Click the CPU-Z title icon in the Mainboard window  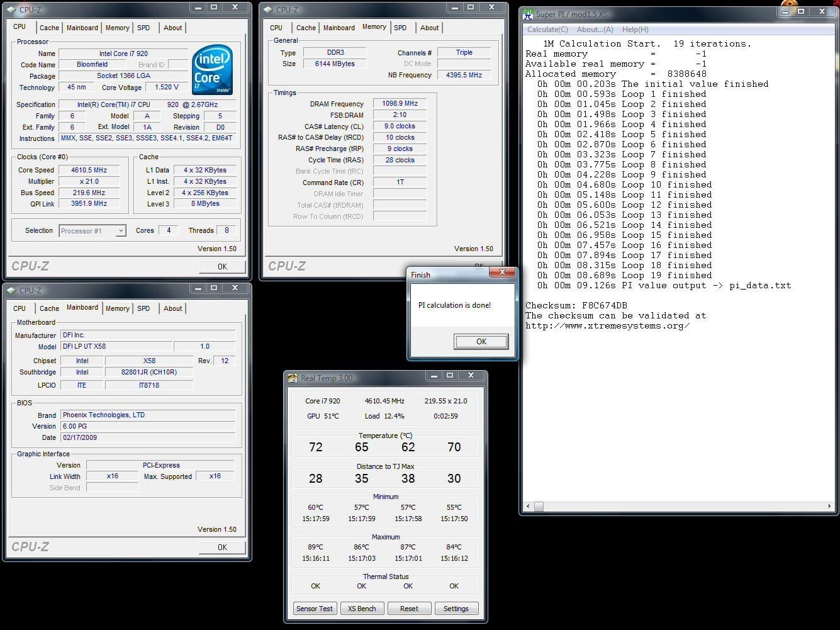[x=11, y=290]
